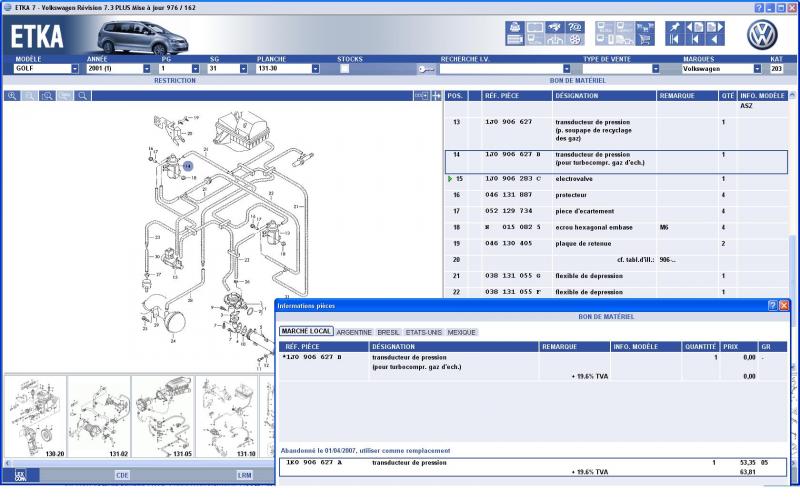Click the plain magnifier icon above diagram
The height and width of the screenshot is (500, 800).
coord(82,96)
